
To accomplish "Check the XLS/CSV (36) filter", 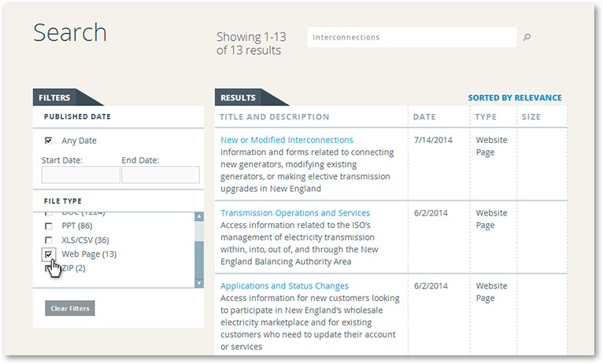I will point(49,240).
